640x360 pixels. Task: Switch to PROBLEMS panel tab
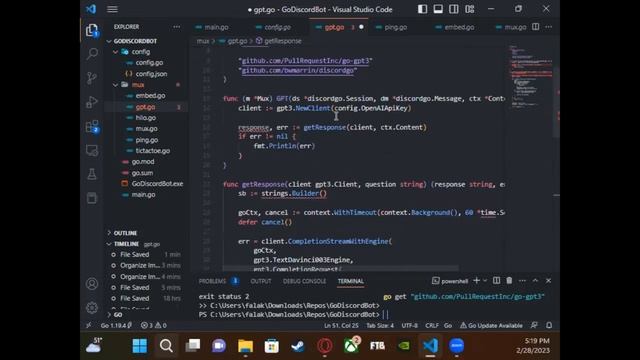pos(212,281)
